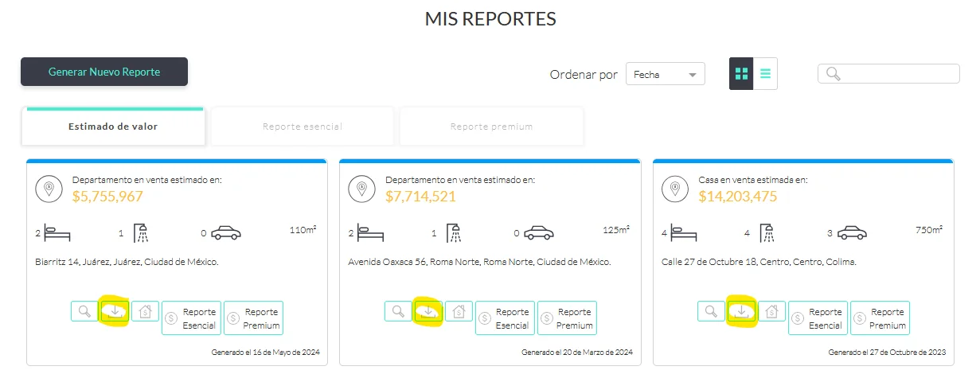Click house price icon on Biarritz 14 card

[146, 311]
